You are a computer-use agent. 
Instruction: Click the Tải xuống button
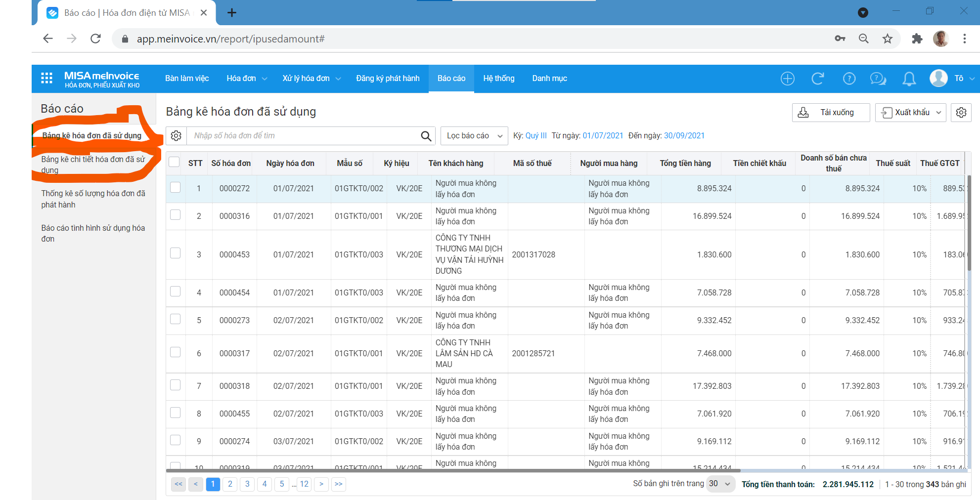point(831,113)
